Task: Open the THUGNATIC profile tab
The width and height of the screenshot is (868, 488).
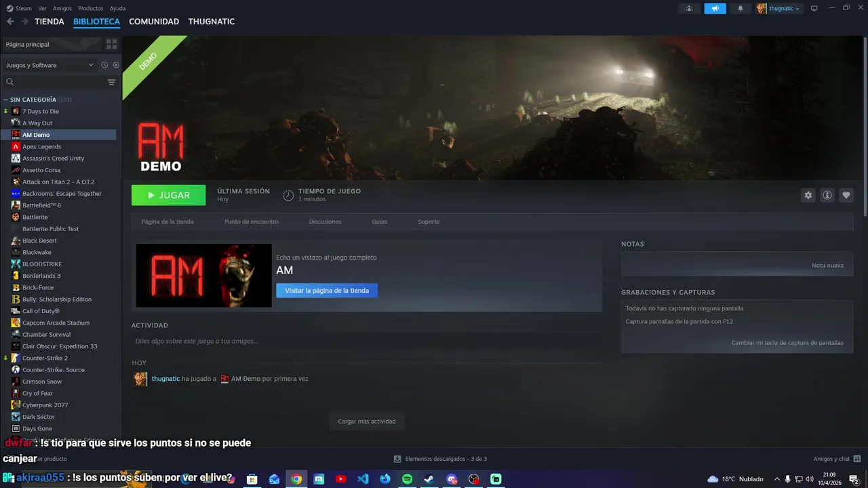Action: click(x=212, y=22)
